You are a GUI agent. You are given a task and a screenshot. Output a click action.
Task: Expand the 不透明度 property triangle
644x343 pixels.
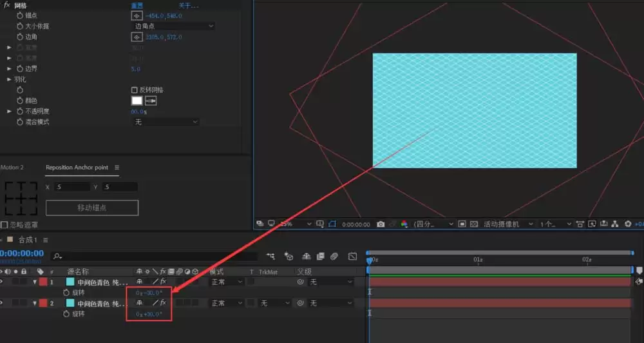click(9, 111)
